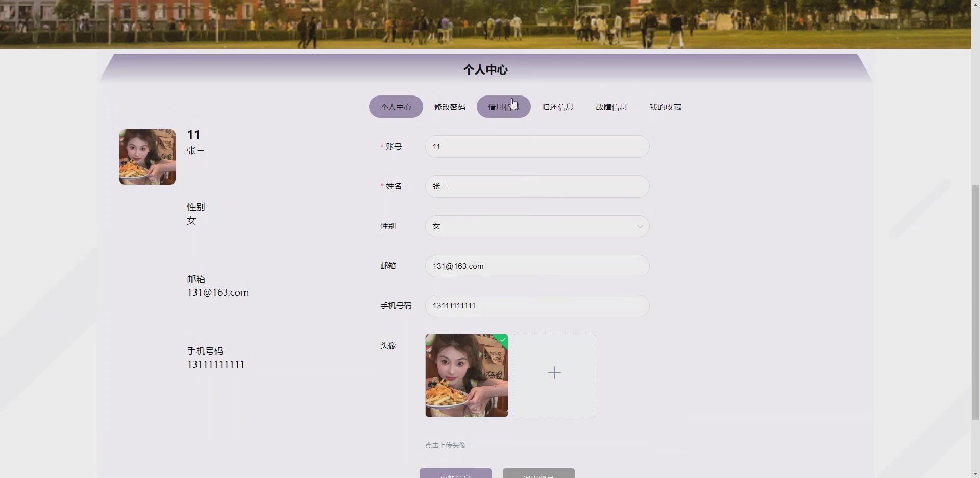Click the 姓名 input field showing 张三
Image resolution: width=980 pixels, height=478 pixels.
537,186
